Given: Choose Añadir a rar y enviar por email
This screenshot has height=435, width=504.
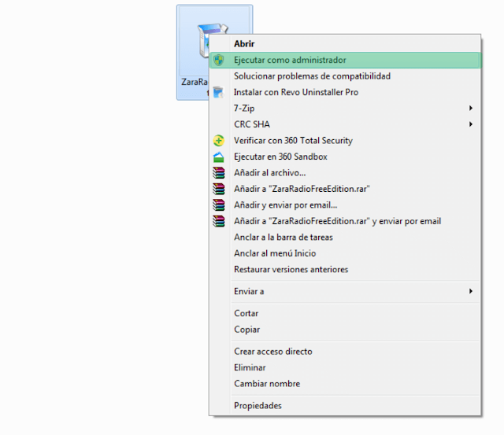Looking at the screenshot, I should (x=345, y=221).
